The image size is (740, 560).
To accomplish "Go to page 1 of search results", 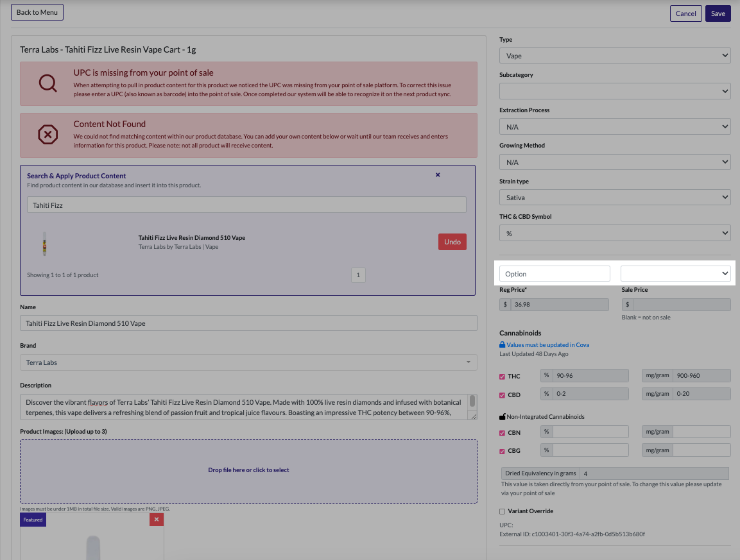I will pyautogui.click(x=358, y=275).
